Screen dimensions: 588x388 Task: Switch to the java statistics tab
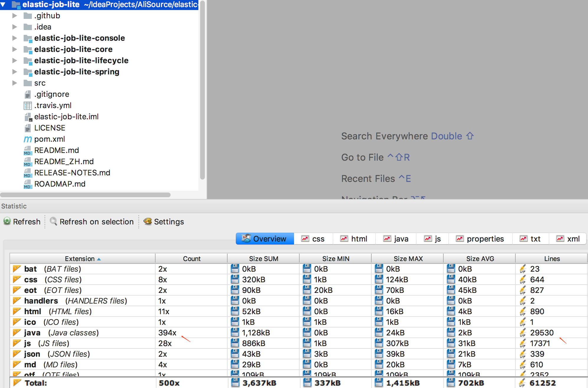point(396,239)
